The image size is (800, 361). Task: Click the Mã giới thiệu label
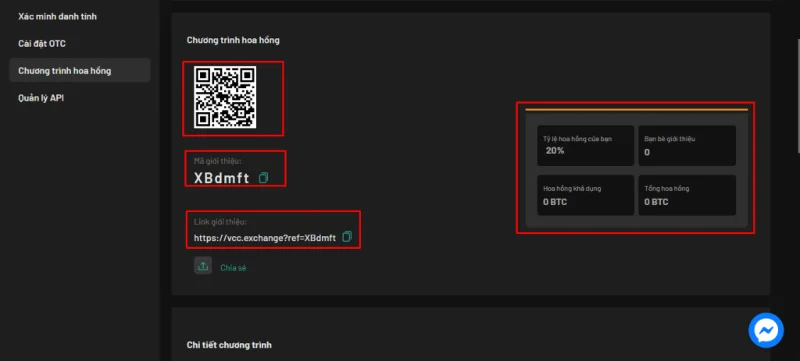pos(218,161)
